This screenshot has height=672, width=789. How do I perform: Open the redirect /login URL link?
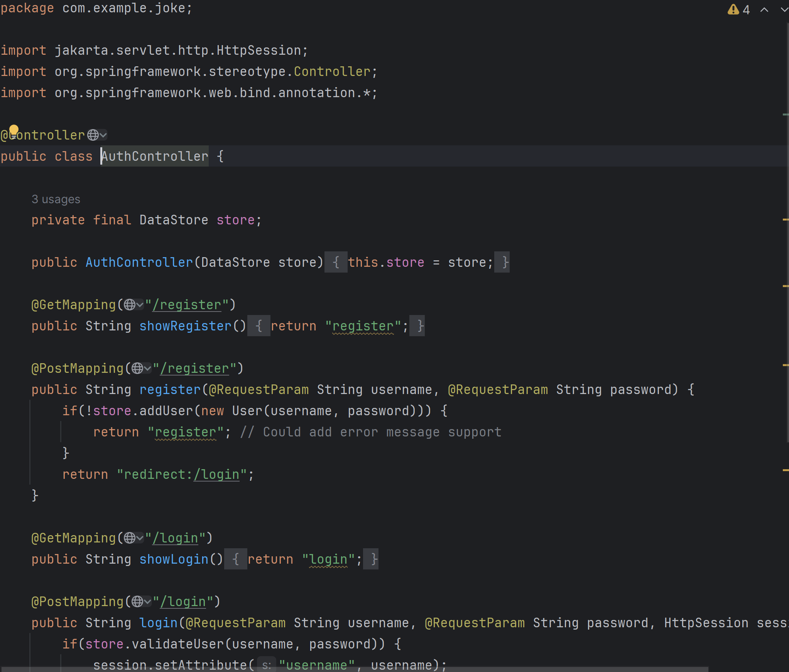pyautogui.click(x=216, y=474)
